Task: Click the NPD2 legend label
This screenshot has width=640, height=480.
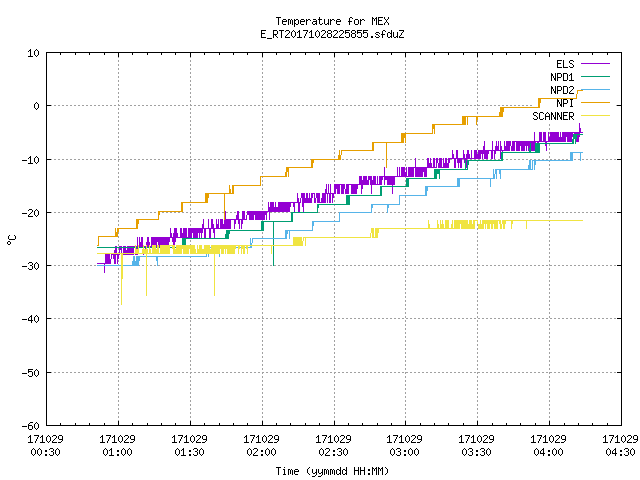Action: [562, 90]
